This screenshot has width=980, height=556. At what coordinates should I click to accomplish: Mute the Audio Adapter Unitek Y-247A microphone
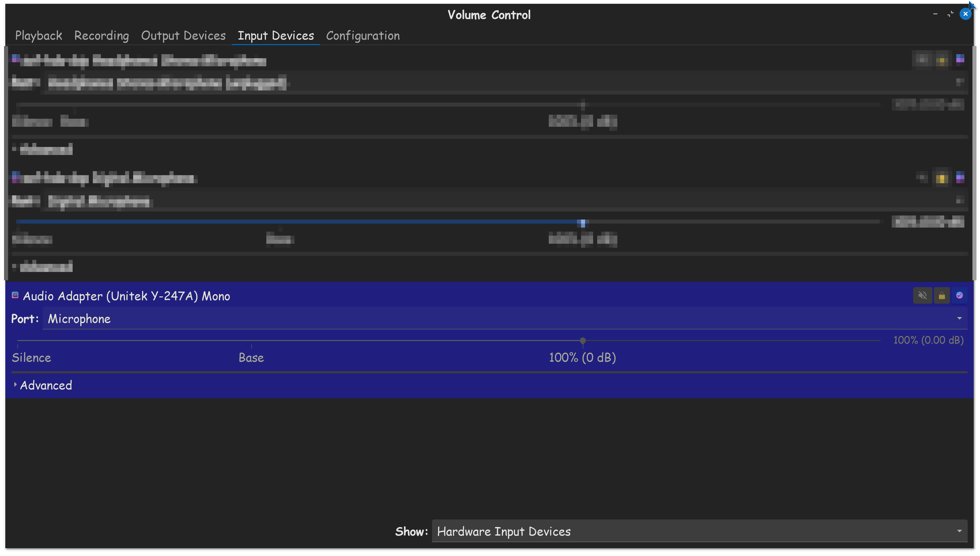click(922, 296)
